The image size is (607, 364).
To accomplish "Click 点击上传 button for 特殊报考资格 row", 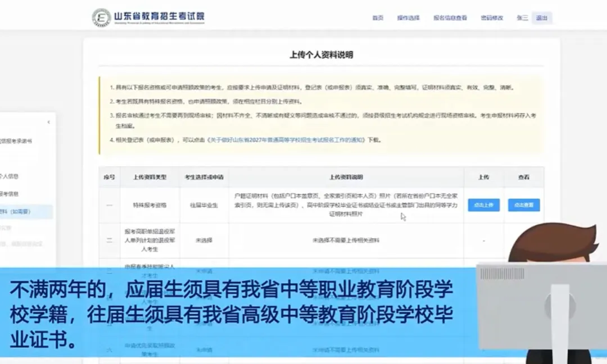I will pyautogui.click(x=483, y=205).
